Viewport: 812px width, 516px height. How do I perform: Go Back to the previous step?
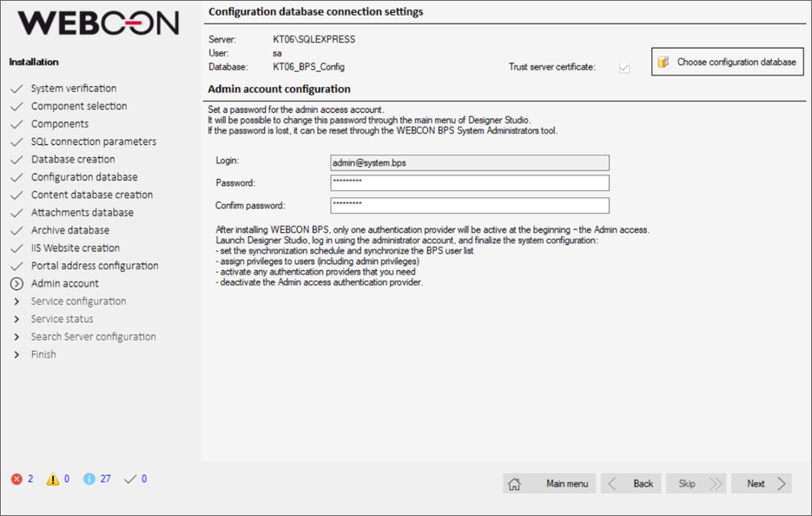[x=631, y=484]
